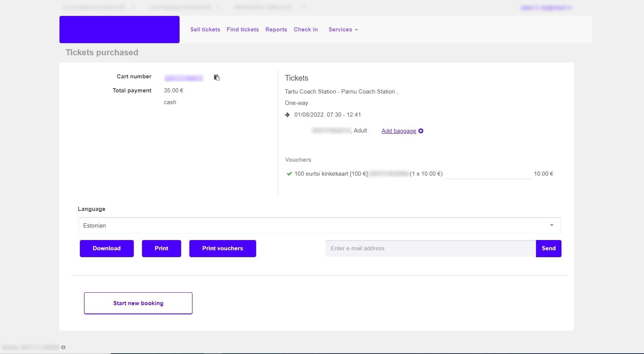This screenshot has height=354, width=644.
Task: Click the purple logo banner
Action: click(x=119, y=30)
